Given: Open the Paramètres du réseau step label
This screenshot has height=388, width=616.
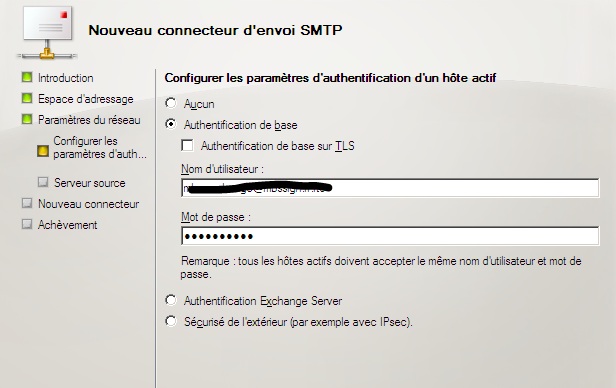Looking at the screenshot, I should click(x=89, y=120).
